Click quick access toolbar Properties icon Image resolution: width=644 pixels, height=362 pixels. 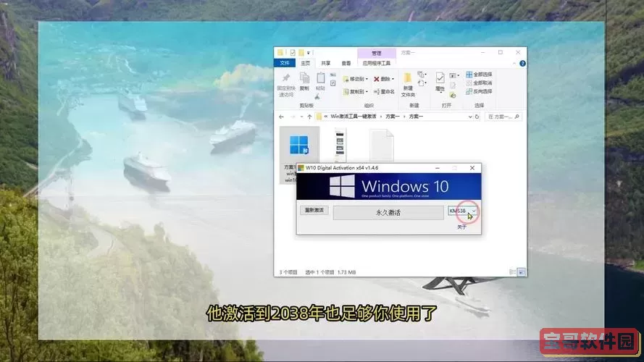pos(293,53)
